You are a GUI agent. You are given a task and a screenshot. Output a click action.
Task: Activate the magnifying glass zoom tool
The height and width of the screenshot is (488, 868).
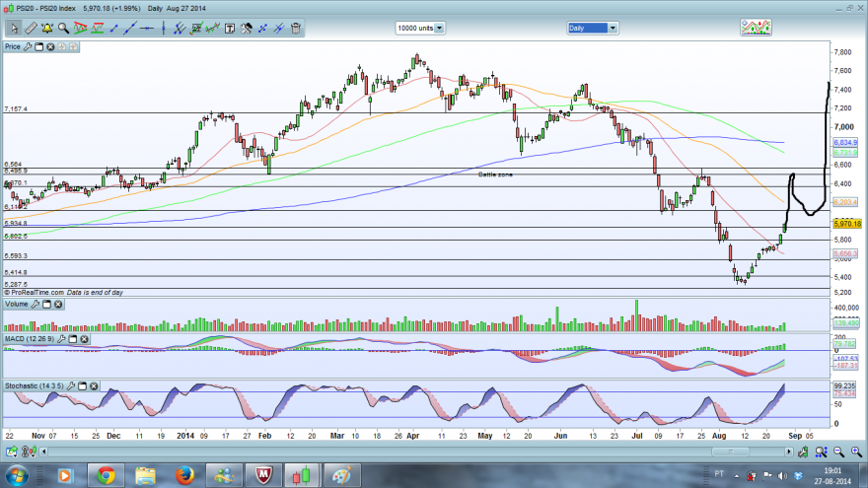[x=64, y=29]
